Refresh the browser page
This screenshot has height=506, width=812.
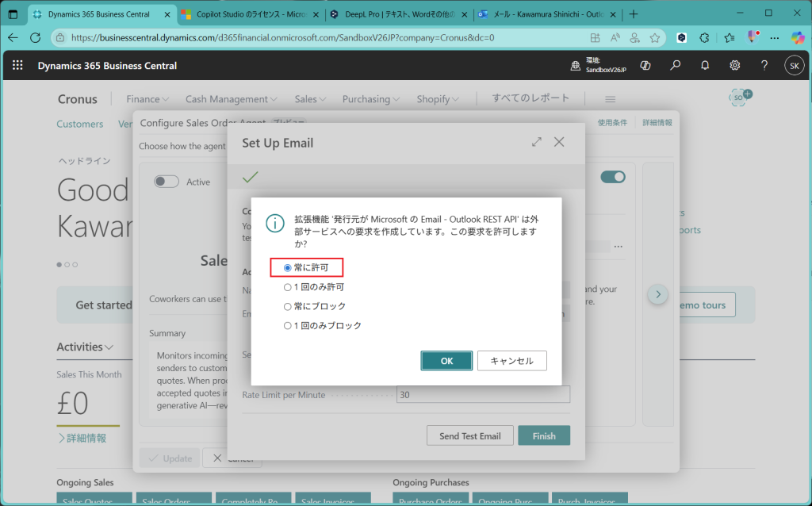(x=35, y=37)
